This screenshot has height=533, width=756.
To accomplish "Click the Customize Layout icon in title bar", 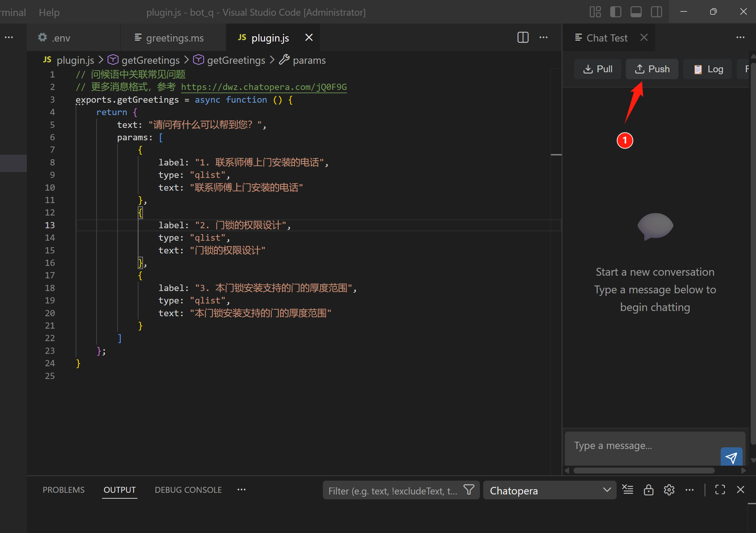I will 595,12.
